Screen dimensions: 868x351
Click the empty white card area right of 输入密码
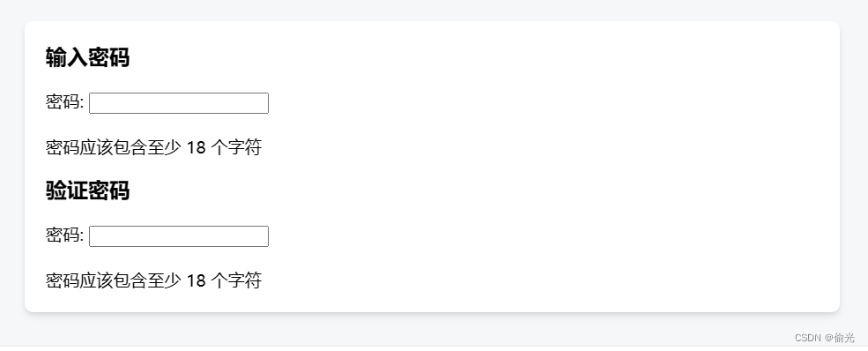tap(476, 57)
